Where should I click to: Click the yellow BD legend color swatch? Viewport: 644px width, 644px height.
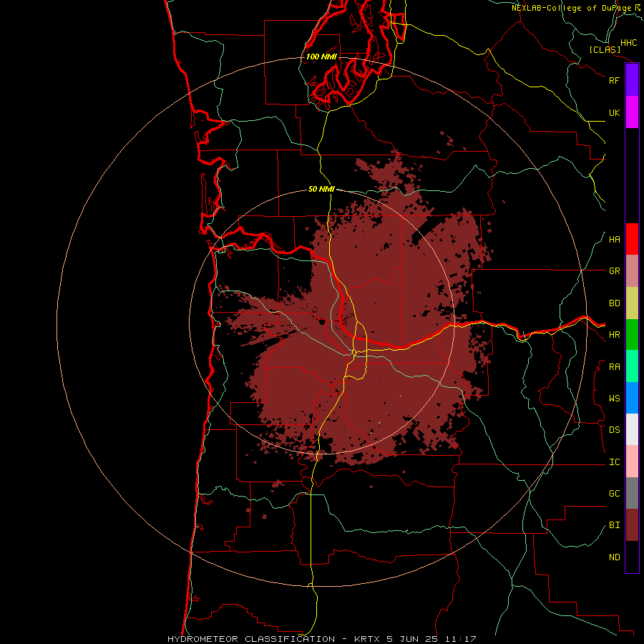coord(632,303)
